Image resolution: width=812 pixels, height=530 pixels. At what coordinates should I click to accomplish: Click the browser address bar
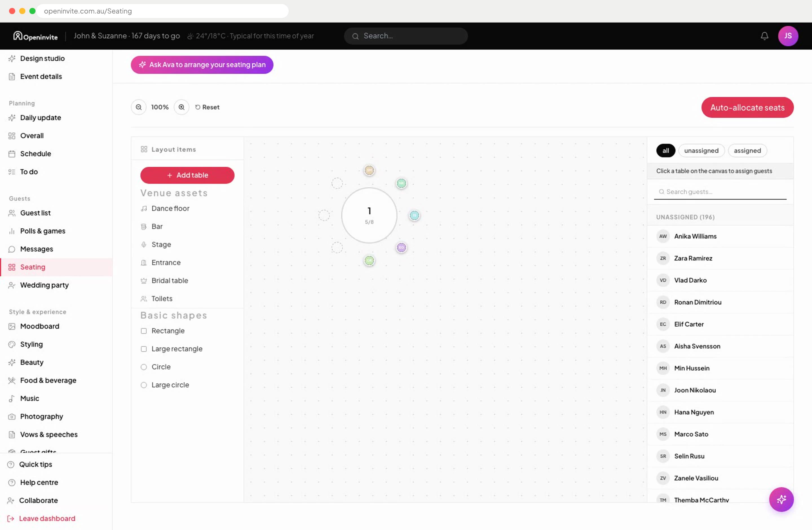[162, 11]
